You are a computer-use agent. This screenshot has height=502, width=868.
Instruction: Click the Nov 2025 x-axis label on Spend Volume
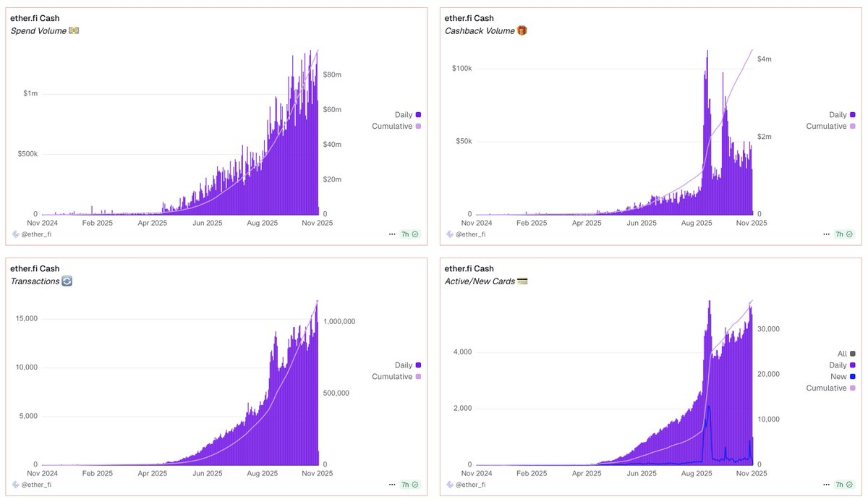tap(315, 224)
